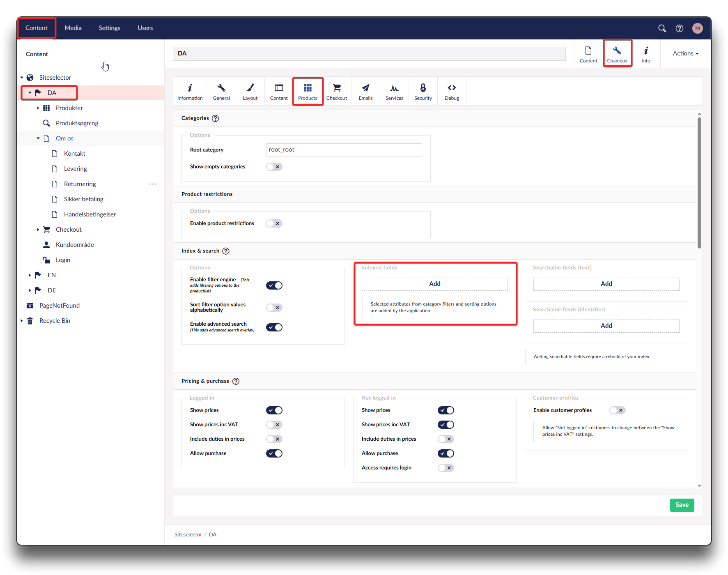
Task: Click the Categories help question icon
Action: tap(216, 118)
